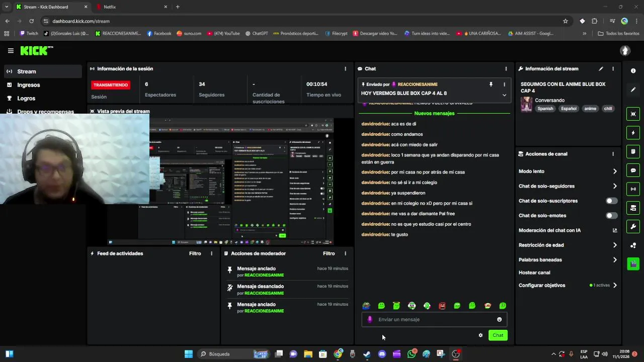Open Acciones de moderador options menu
This screenshot has width=644, height=362.
pyautogui.click(x=345, y=253)
